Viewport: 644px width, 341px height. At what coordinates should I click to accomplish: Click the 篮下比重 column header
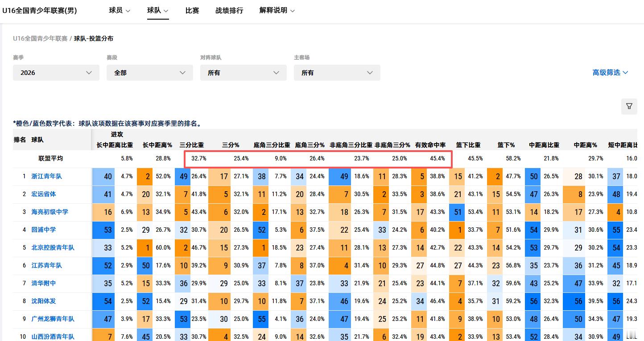pos(468,145)
